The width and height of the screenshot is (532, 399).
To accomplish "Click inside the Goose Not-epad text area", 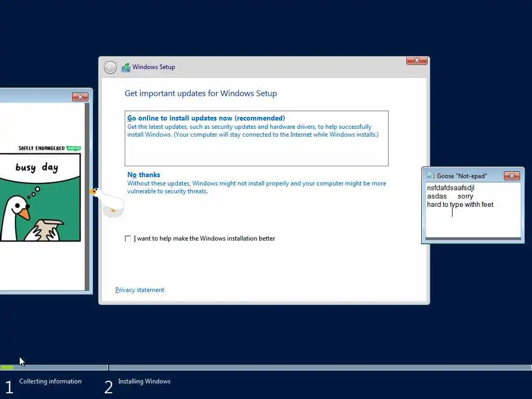I will click(x=473, y=210).
